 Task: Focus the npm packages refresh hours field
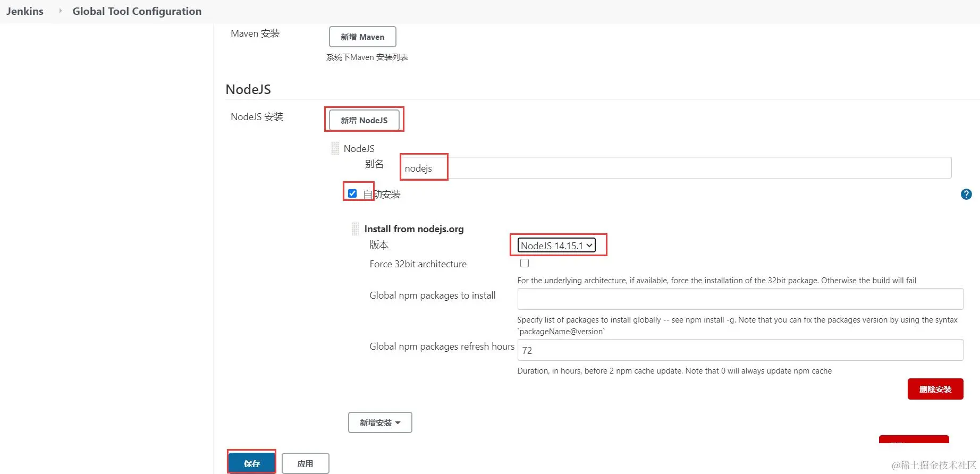point(740,350)
